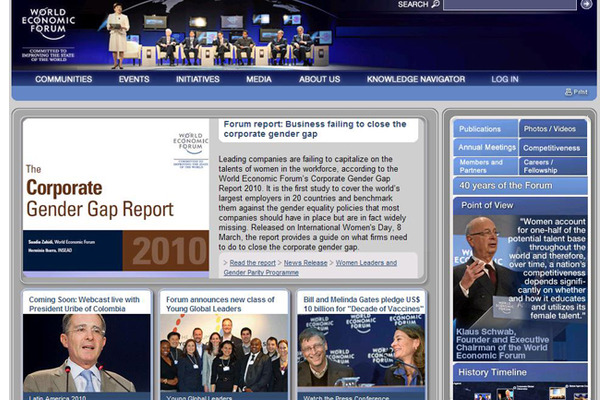The image size is (610, 400).
Task: Click the Log In link
Action: (x=505, y=79)
